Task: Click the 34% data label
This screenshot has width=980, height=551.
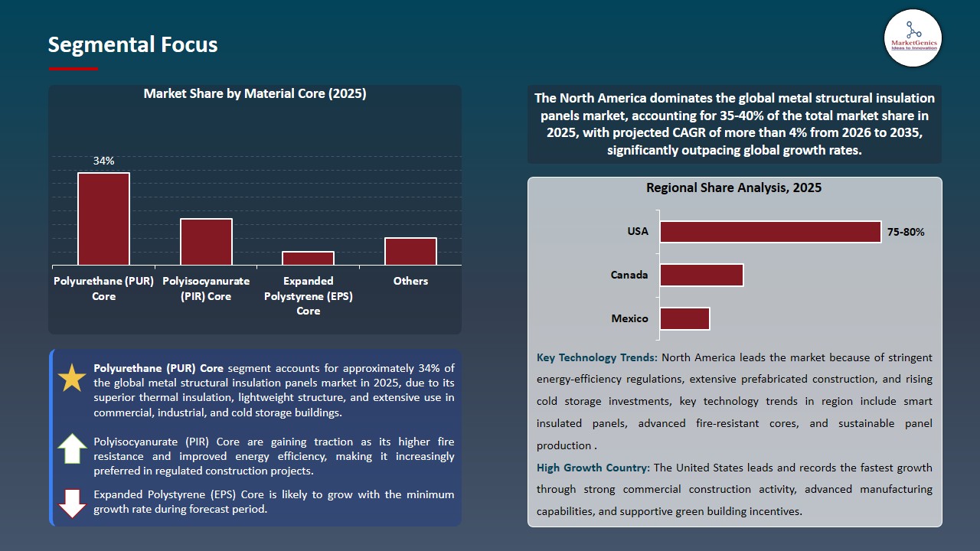Action: click(103, 161)
